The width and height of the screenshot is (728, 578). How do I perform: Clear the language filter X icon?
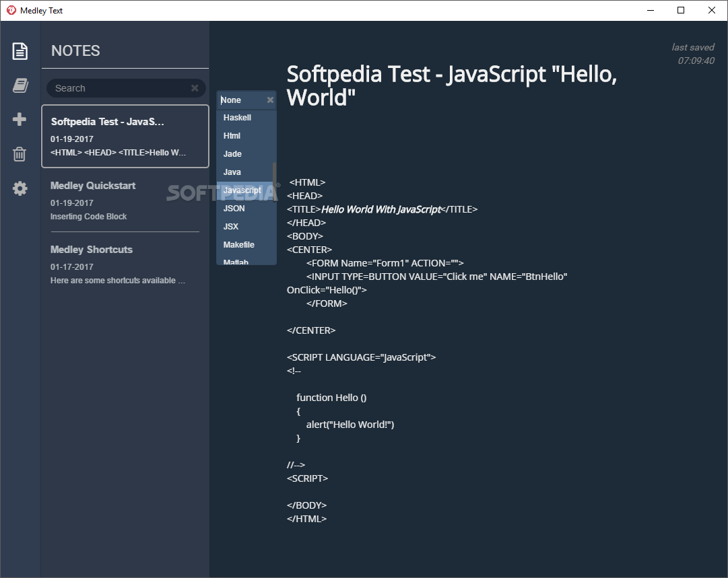coord(270,100)
